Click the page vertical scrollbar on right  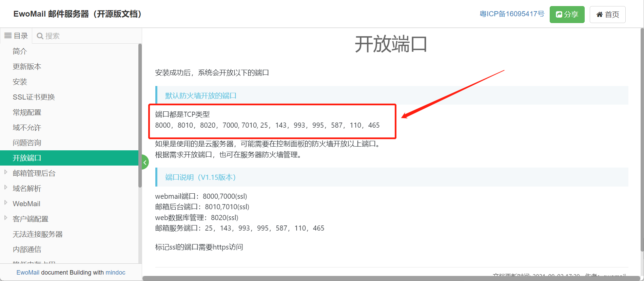pyautogui.click(x=642, y=139)
